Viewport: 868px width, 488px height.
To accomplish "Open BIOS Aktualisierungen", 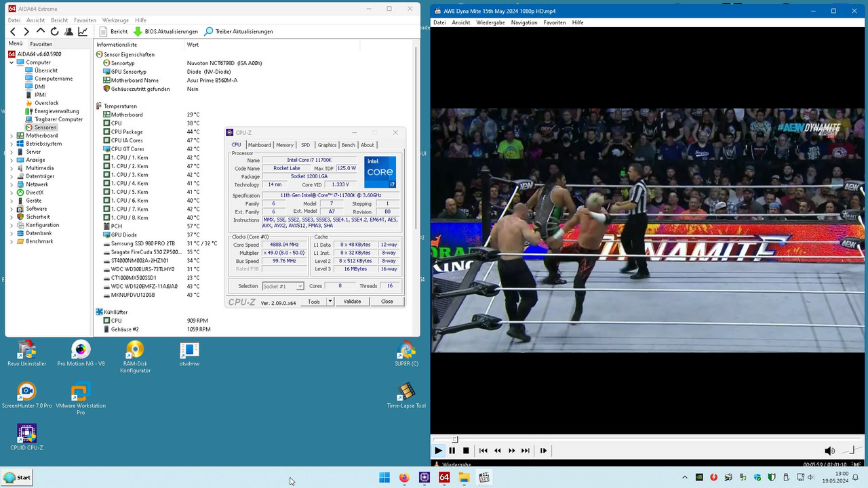I will click(165, 32).
